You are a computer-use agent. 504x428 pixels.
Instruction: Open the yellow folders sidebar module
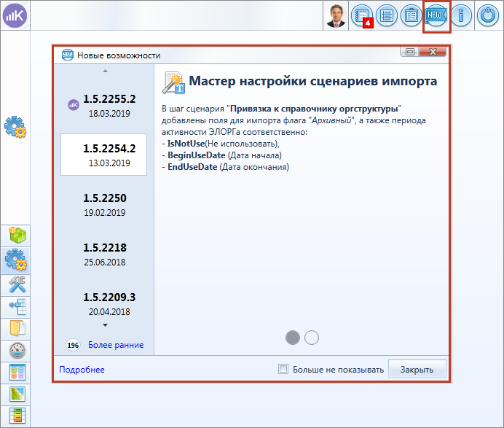coord(17,329)
